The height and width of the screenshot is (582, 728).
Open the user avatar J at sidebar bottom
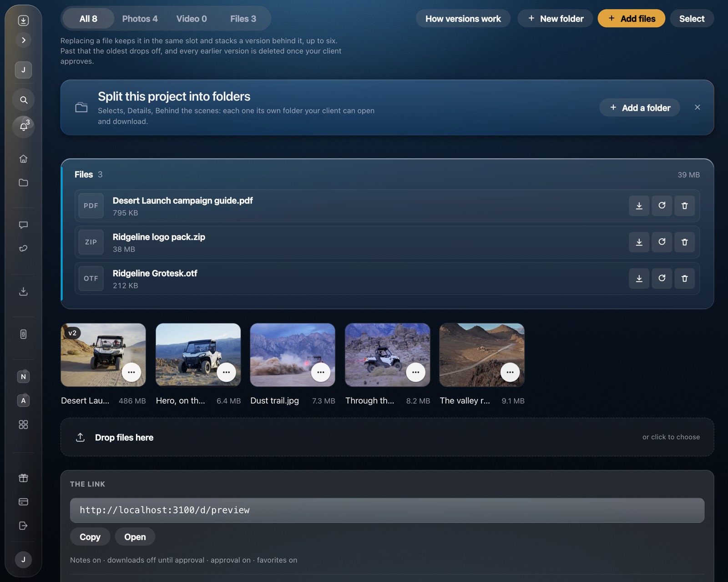24,559
